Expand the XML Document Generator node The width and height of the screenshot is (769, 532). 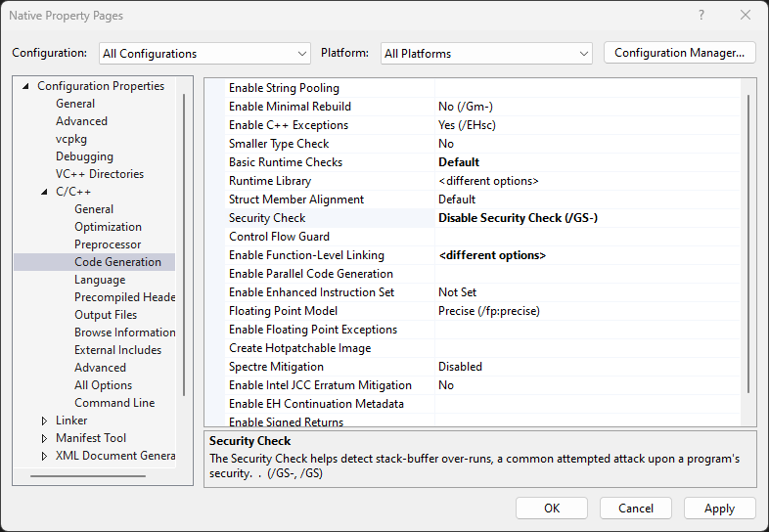click(45, 456)
